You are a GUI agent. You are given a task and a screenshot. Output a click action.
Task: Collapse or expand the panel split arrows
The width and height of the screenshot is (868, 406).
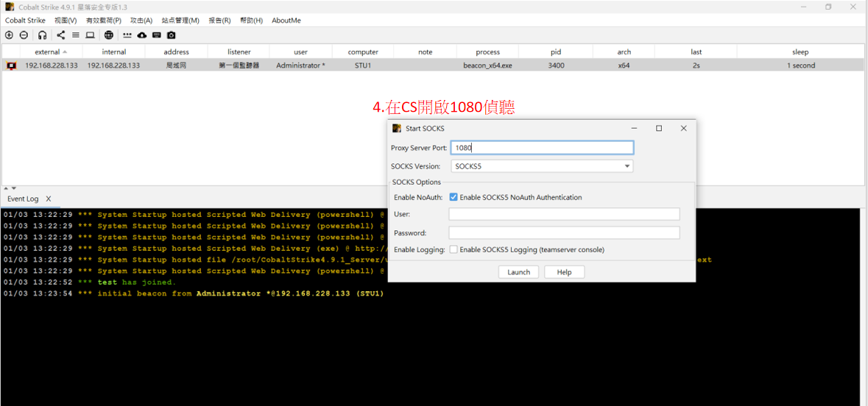click(x=10, y=188)
